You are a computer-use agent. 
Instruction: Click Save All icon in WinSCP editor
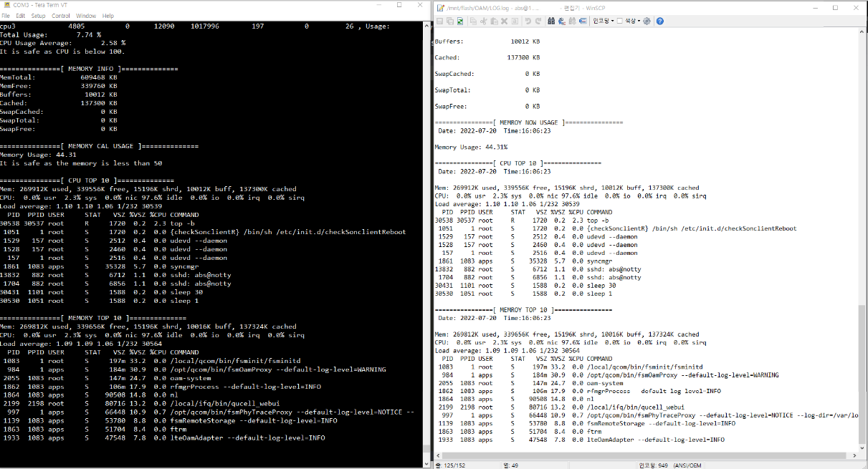point(450,21)
